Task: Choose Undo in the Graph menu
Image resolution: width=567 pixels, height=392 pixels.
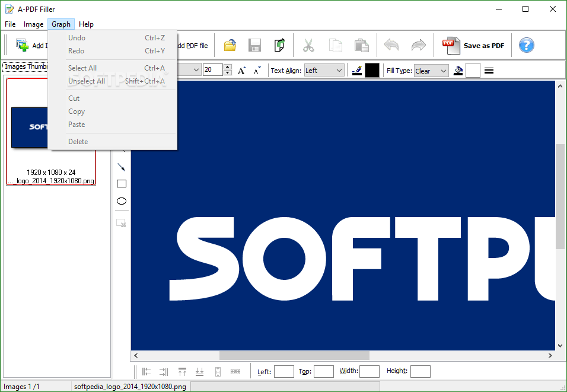Action: (113, 38)
